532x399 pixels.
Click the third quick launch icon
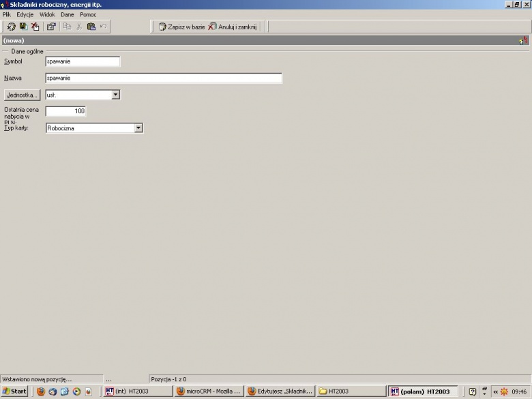click(65, 391)
